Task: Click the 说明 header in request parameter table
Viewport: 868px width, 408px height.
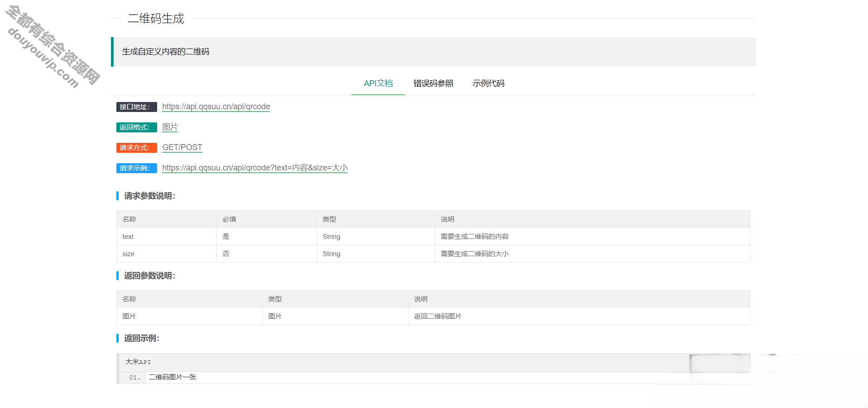Action: pyautogui.click(x=592, y=219)
